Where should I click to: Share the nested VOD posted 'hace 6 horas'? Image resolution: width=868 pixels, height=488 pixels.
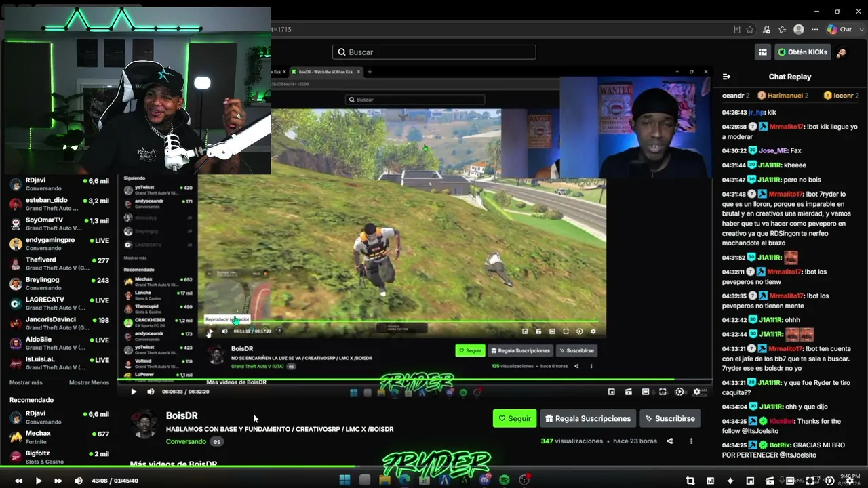click(x=576, y=366)
